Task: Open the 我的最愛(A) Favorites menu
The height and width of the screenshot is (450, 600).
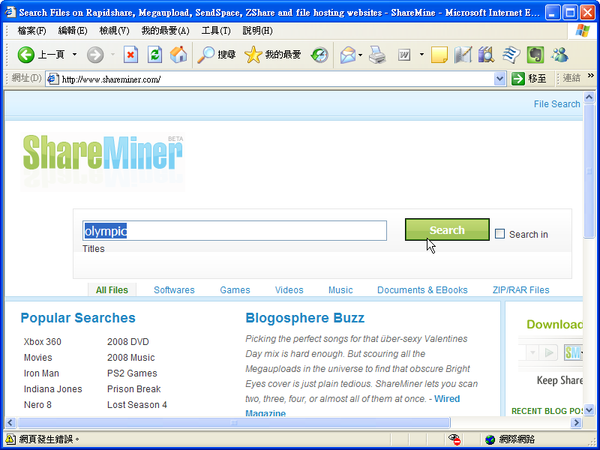Action: coord(165,31)
